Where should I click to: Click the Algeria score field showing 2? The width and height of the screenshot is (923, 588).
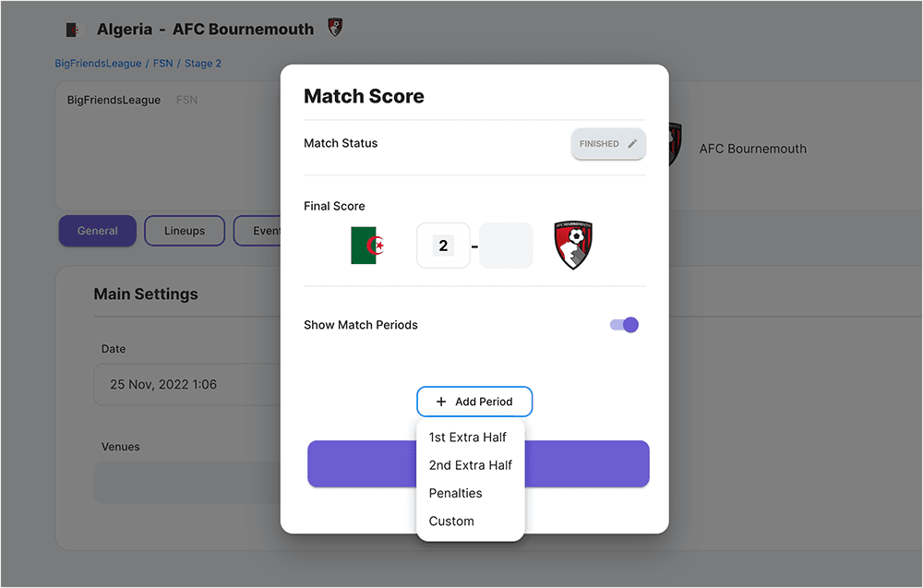click(444, 246)
